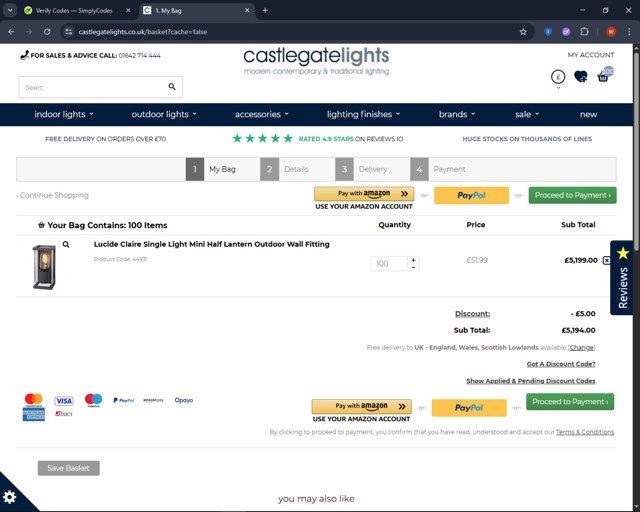
Task: Close the My Bag tab
Action: click(x=247, y=11)
